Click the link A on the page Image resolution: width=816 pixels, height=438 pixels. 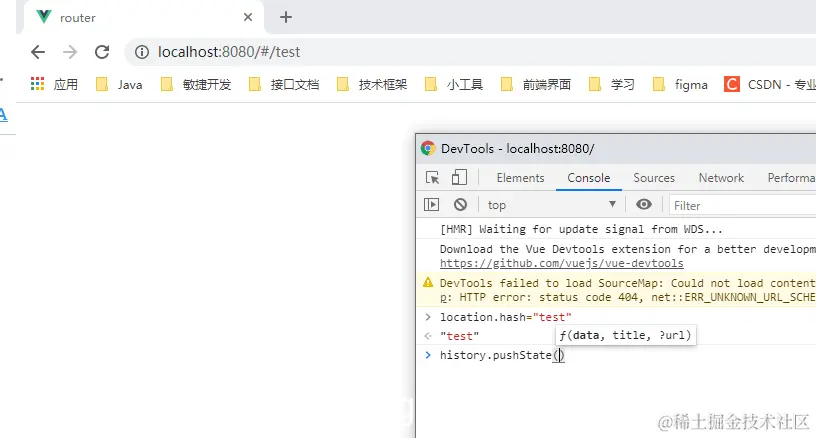pos(3,114)
